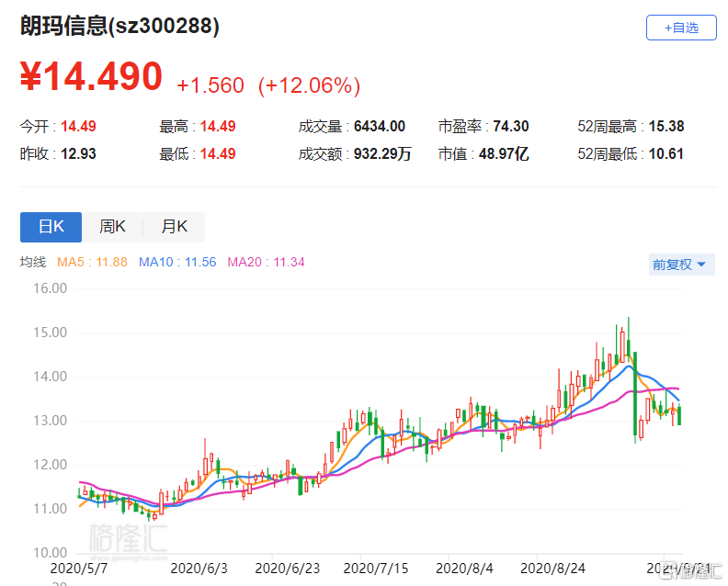Viewport: 728px width, 586px height.
Task: Click the stock title 朗玛信息(sz300288)
Action: point(119,26)
